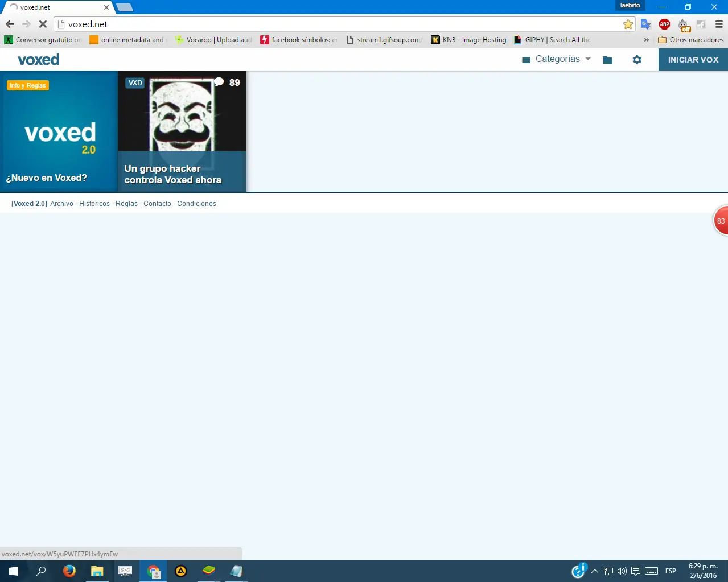Open the Categorías dropdown menu
728x582 pixels.
557,59
